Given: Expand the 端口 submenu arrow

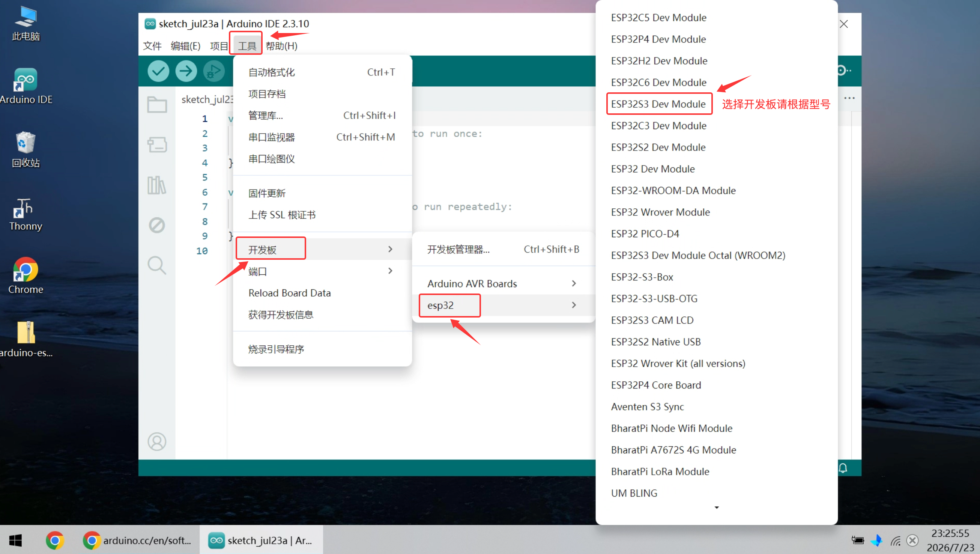Looking at the screenshot, I should (390, 271).
